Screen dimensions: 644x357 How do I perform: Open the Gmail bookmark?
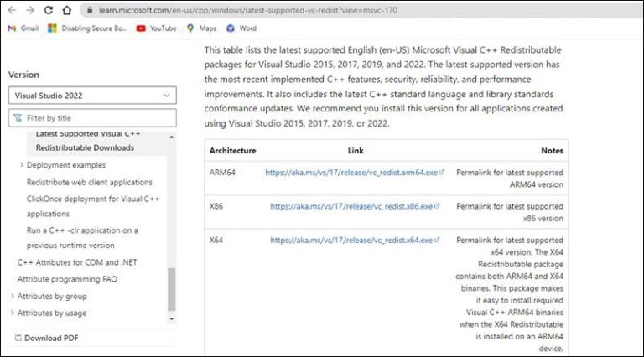tap(23, 28)
